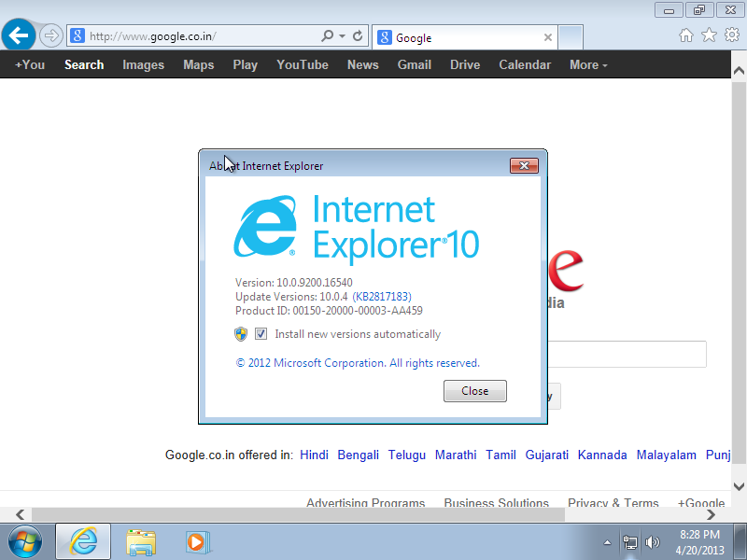747x560 pixels.
Task: Click the UAC shield icon in dialog
Action: point(241,334)
